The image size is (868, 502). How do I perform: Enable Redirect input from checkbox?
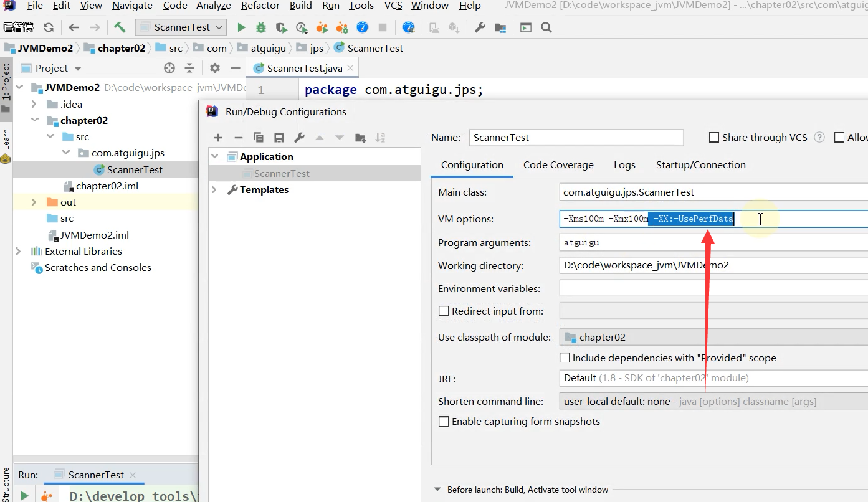(x=444, y=311)
